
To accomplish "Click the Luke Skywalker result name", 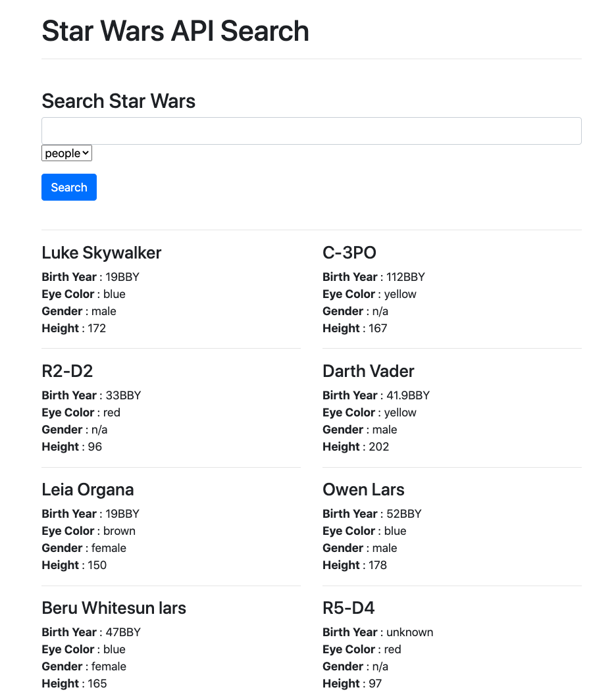I will click(x=101, y=253).
